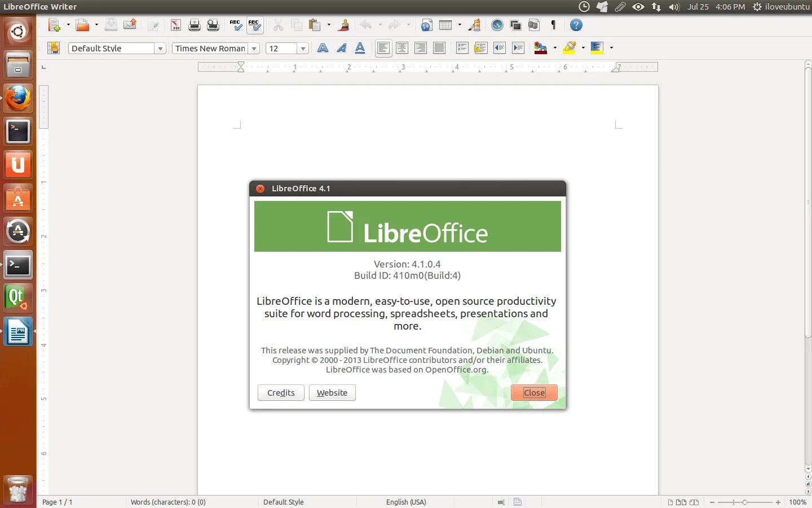Click the Insert Table icon
812x508 pixels.
[x=445, y=25]
